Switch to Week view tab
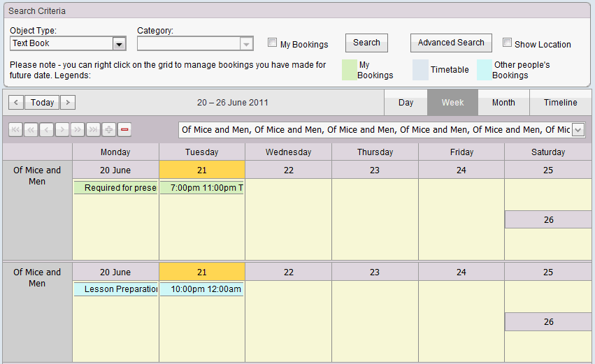 pos(452,103)
